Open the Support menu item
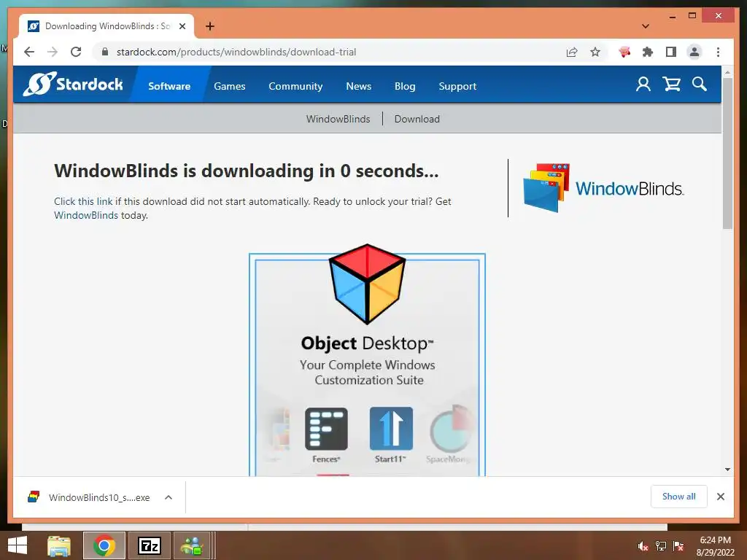747x560 pixels. [x=457, y=86]
